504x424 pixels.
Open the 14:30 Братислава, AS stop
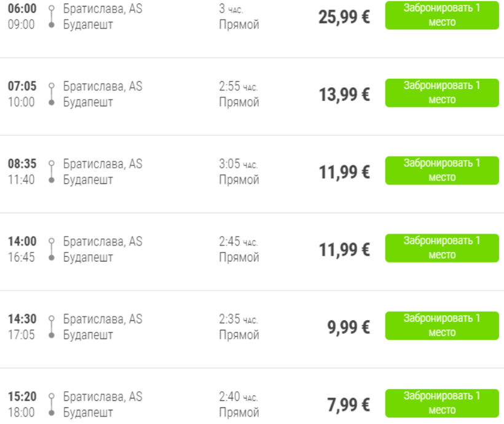(x=103, y=319)
